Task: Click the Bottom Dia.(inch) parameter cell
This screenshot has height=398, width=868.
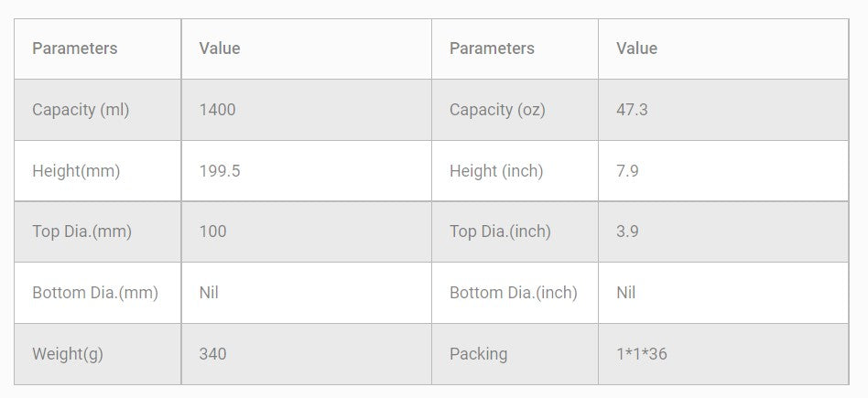Action: pyautogui.click(x=513, y=293)
